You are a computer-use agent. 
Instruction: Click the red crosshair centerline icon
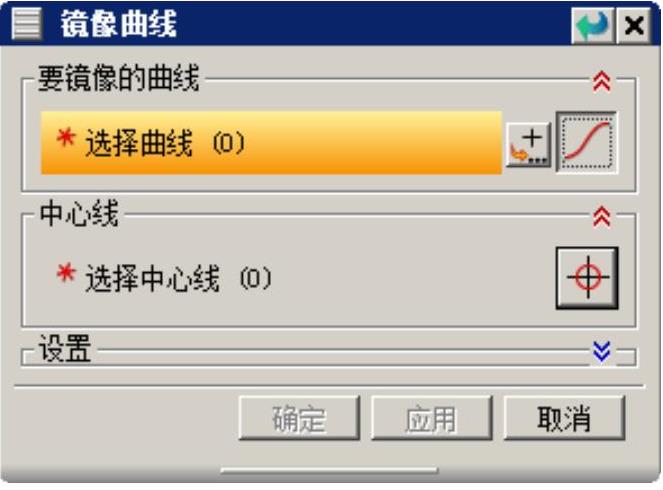coord(587,278)
